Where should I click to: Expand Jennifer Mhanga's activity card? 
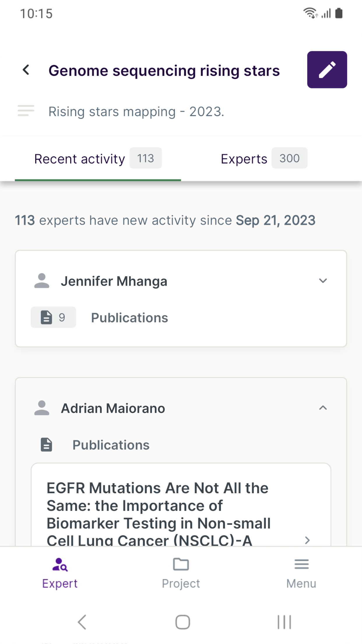pos(323,281)
